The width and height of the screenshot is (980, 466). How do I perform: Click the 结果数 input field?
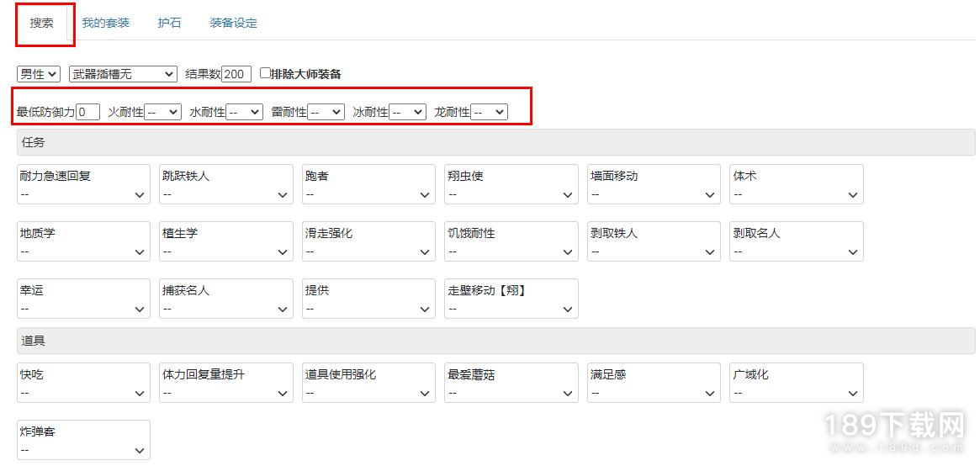point(236,74)
